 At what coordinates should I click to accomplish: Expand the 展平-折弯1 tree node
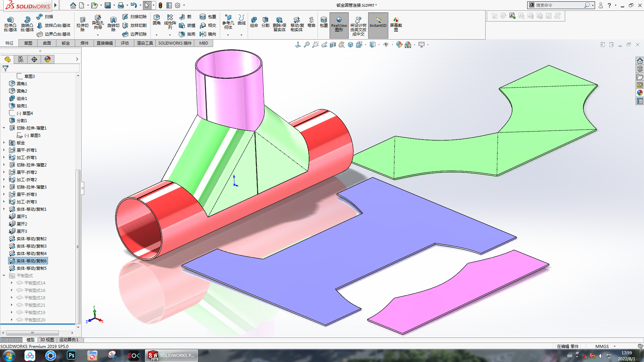pos(4,150)
